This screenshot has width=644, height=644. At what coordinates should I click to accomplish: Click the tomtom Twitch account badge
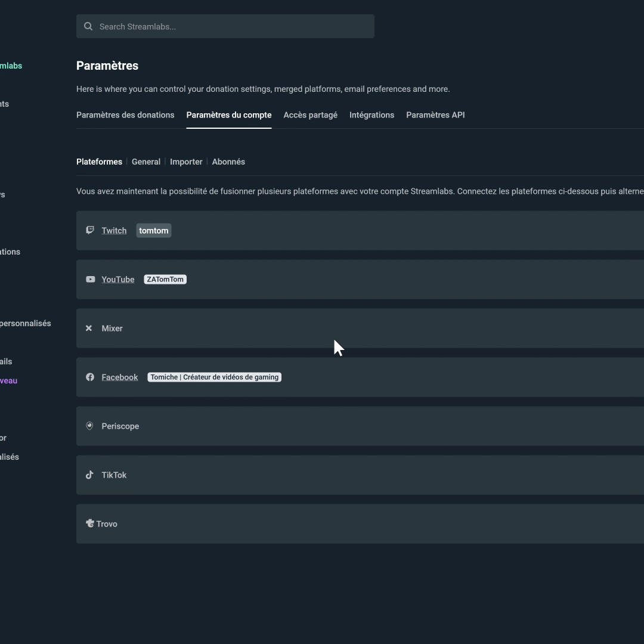[154, 231]
